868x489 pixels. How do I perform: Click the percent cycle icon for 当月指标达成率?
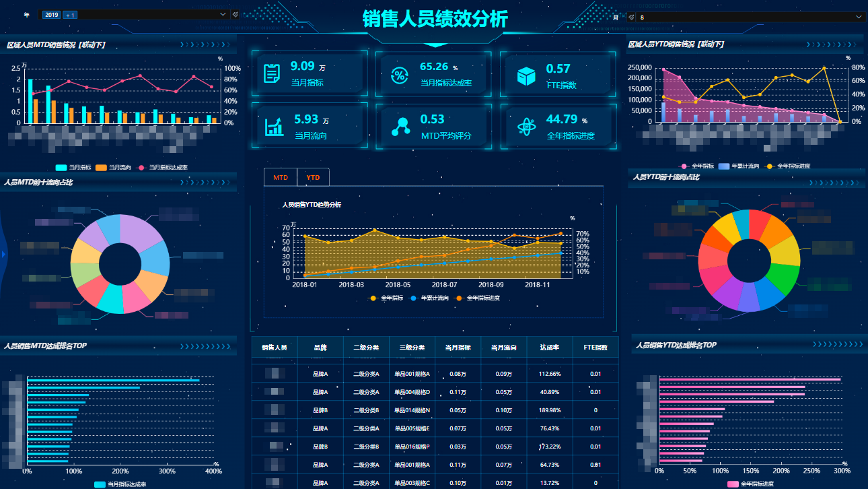(x=399, y=75)
